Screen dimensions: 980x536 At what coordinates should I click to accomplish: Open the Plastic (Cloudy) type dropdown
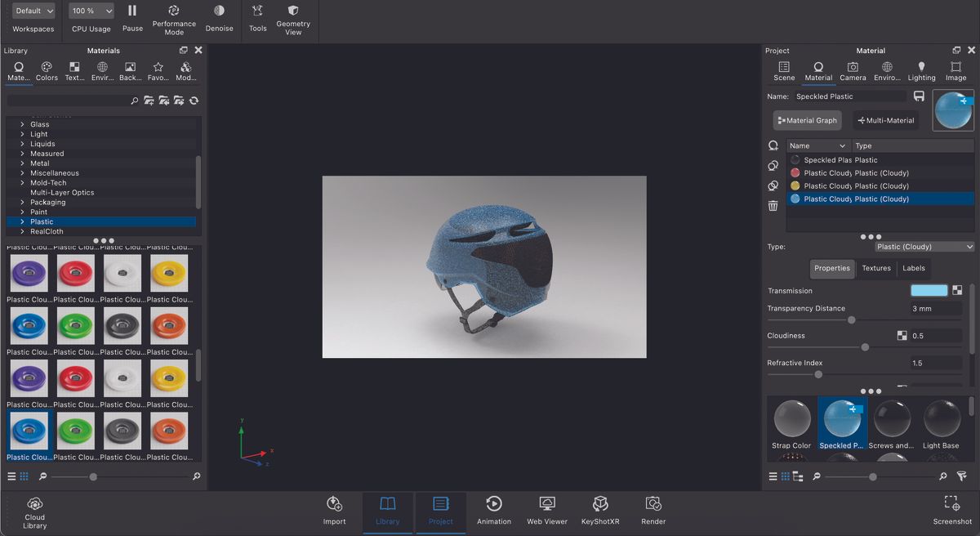(x=924, y=246)
